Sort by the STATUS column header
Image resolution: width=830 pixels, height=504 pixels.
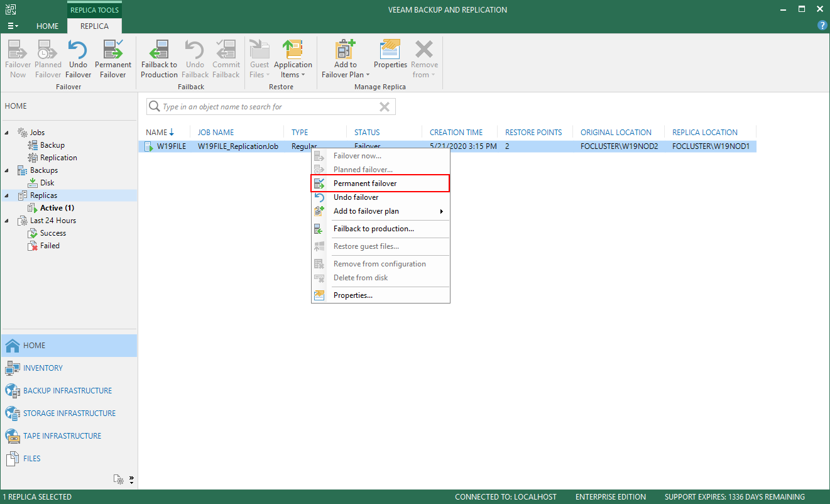tap(367, 133)
